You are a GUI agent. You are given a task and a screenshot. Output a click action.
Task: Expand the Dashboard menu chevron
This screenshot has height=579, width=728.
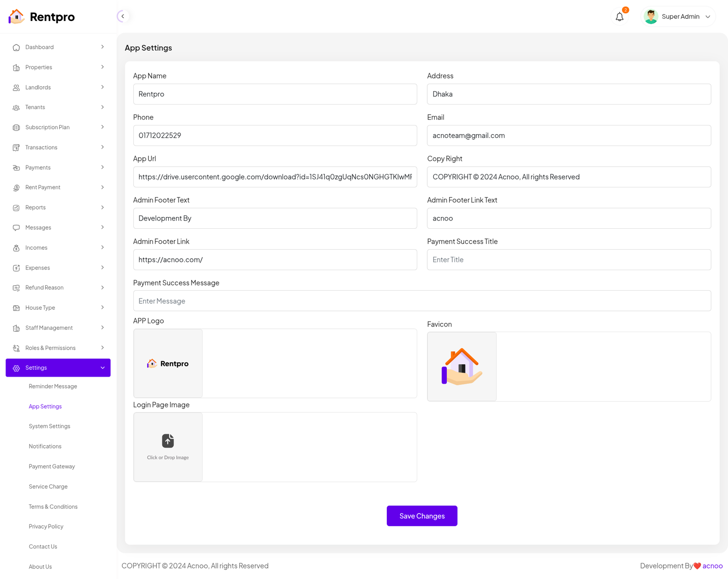click(102, 47)
